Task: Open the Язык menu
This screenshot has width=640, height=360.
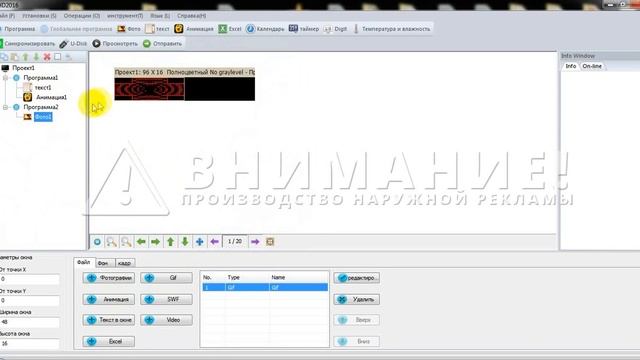Action: click(160, 16)
